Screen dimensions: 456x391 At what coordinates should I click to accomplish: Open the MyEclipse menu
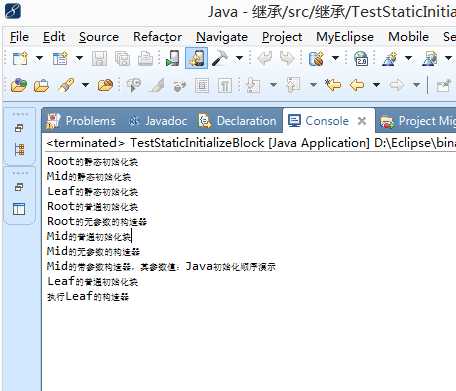[x=345, y=37]
